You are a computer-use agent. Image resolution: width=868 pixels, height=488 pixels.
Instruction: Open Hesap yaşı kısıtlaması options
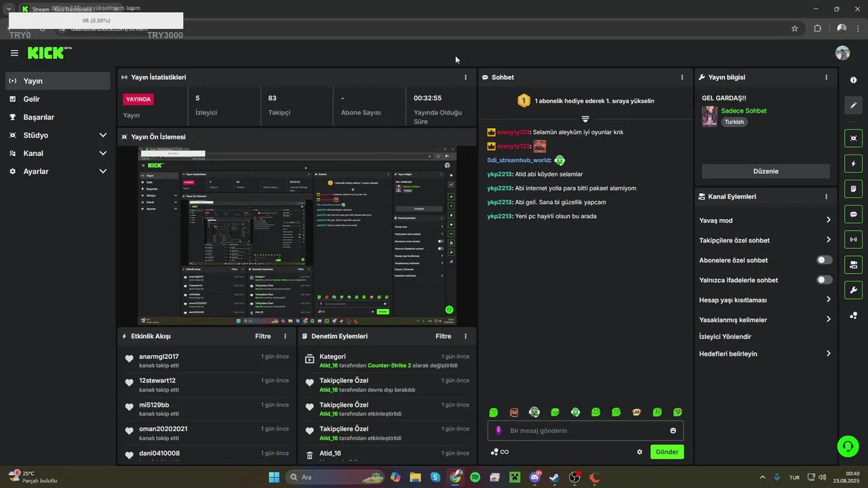pos(766,300)
